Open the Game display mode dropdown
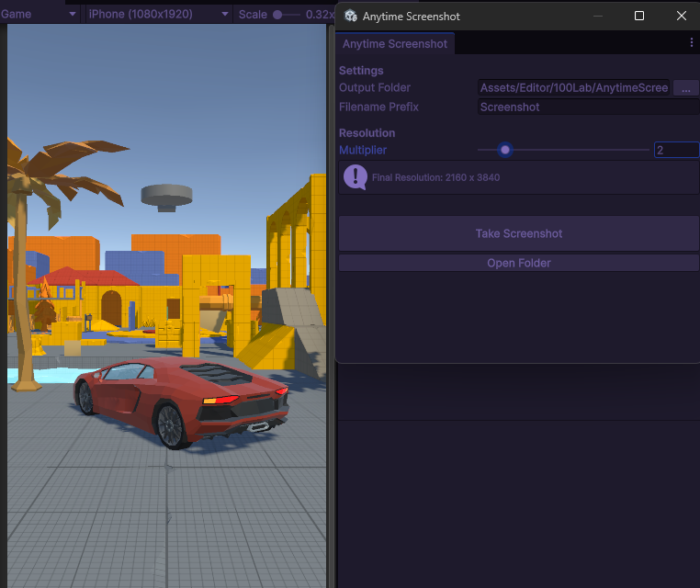This screenshot has width=700, height=588. coord(40,15)
